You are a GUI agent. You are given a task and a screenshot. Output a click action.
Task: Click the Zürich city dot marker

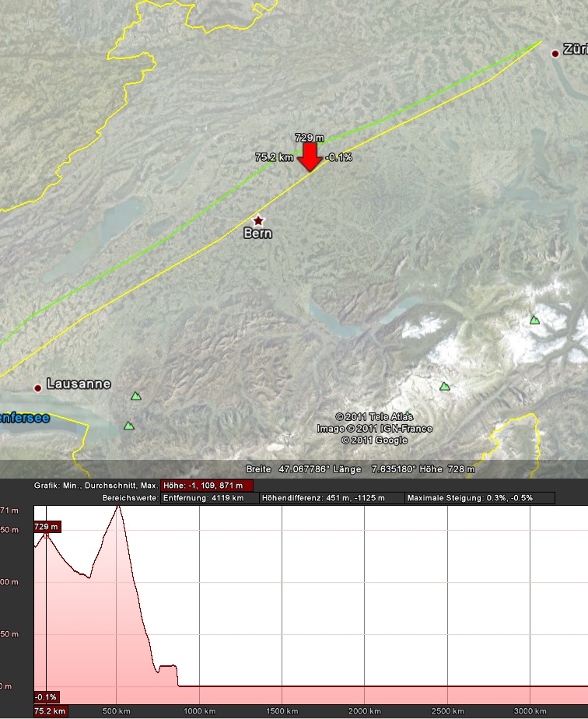tap(555, 54)
